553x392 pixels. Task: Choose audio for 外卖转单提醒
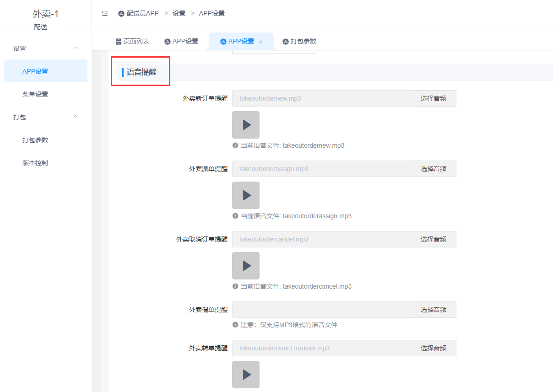434,348
